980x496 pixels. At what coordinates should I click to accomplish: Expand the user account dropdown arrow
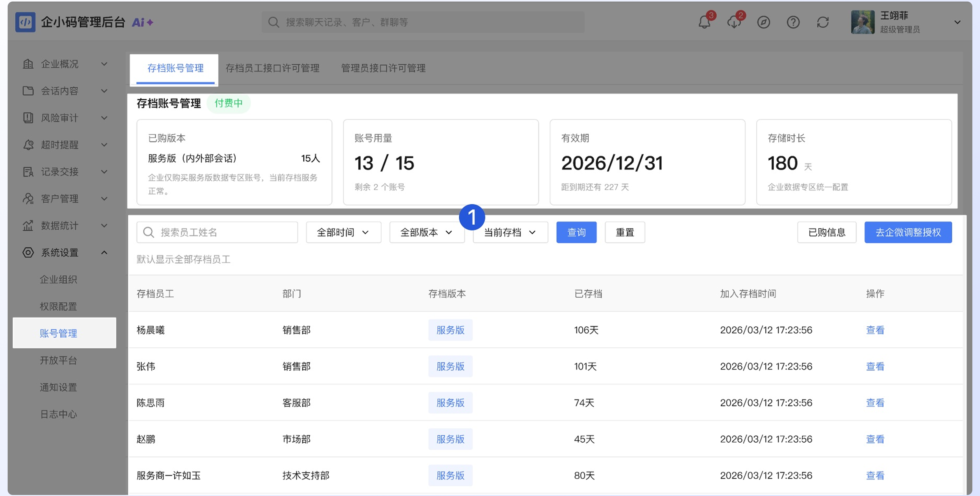[x=957, y=22]
